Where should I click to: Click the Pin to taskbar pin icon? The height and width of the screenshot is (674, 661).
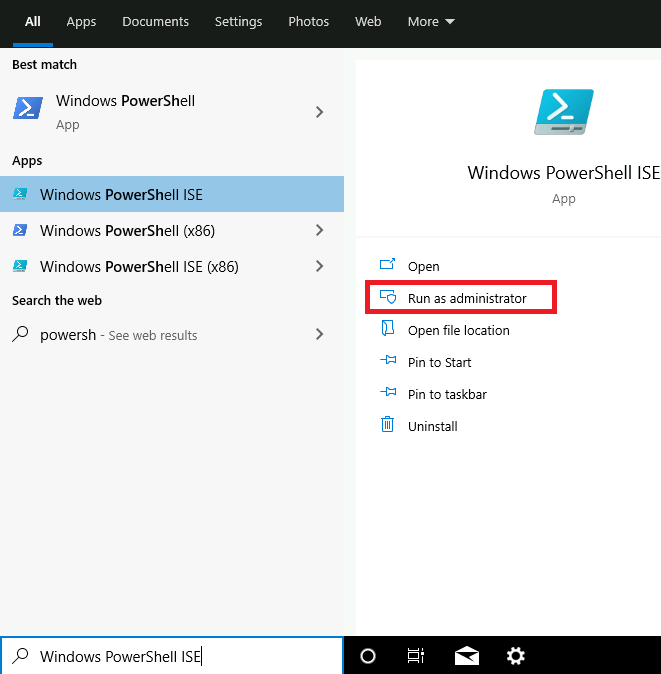tap(388, 392)
